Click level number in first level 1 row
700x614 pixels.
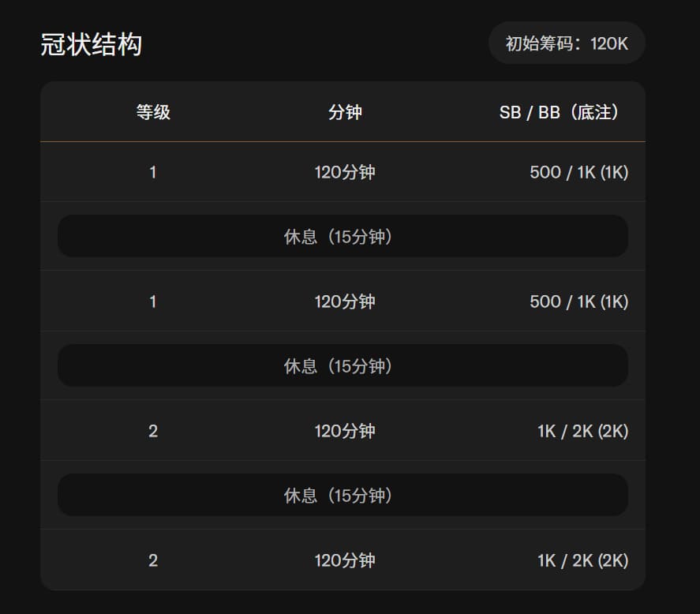(x=153, y=172)
